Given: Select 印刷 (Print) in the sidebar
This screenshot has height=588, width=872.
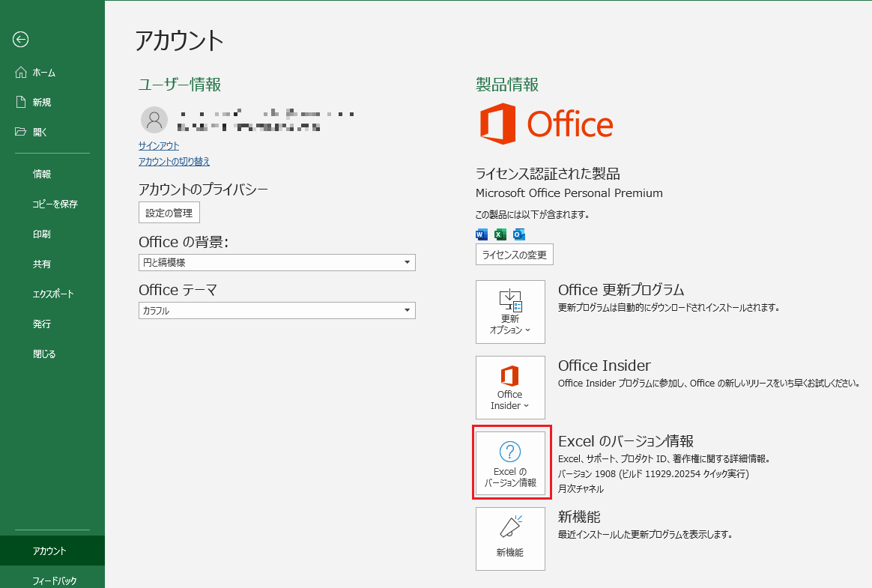Looking at the screenshot, I should (42, 234).
